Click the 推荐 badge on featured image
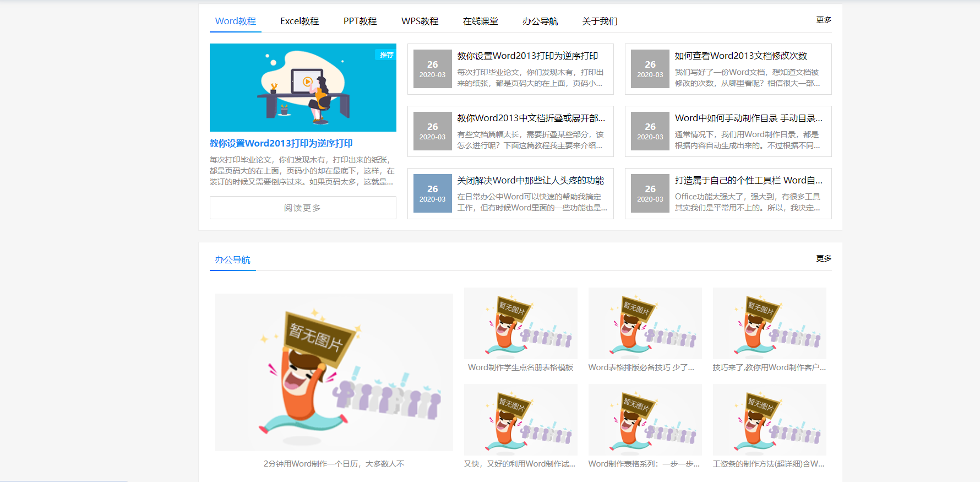This screenshot has height=482, width=980. 386,55
